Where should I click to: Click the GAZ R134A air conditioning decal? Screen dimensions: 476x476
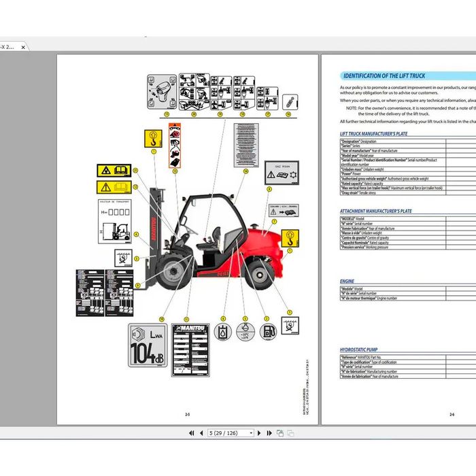(x=282, y=173)
